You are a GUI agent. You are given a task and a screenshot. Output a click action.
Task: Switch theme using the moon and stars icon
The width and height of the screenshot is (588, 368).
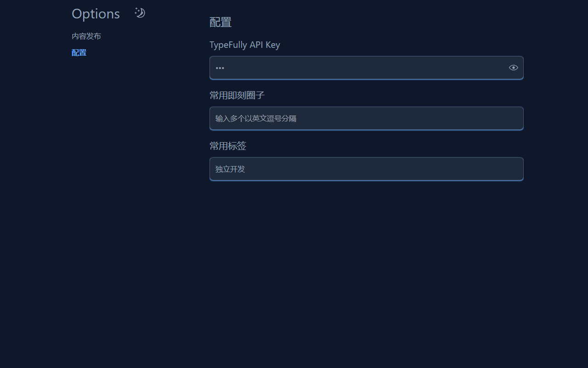click(x=140, y=13)
